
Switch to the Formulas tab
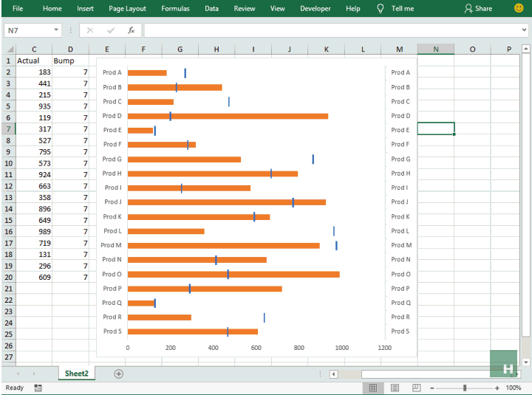point(175,8)
